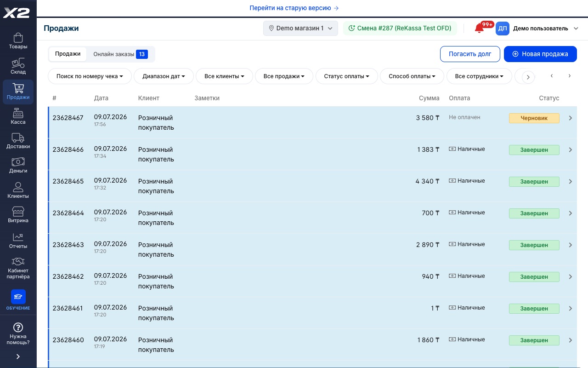Switch to Онлайн заказы tab
The width and height of the screenshot is (588, 368).
[x=120, y=54]
